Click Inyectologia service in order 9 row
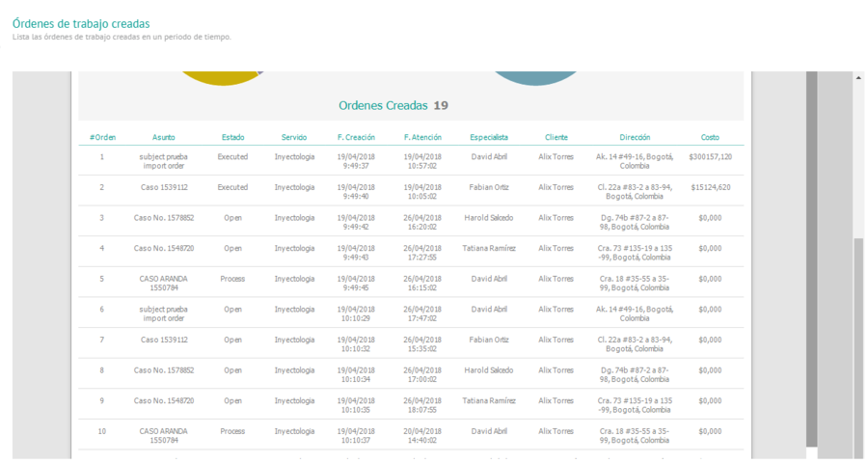The image size is (868, 463). [294, 400]
